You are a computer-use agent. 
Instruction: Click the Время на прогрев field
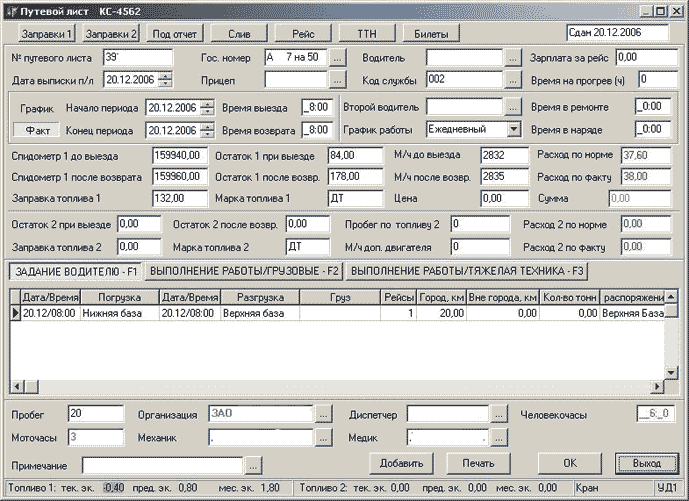pyautogui.click(x=658, y=80)
